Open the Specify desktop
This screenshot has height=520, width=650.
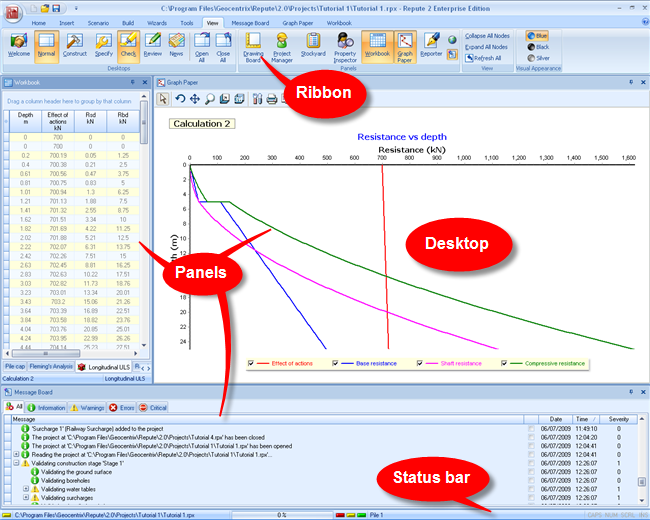click(x=103, y=46)
